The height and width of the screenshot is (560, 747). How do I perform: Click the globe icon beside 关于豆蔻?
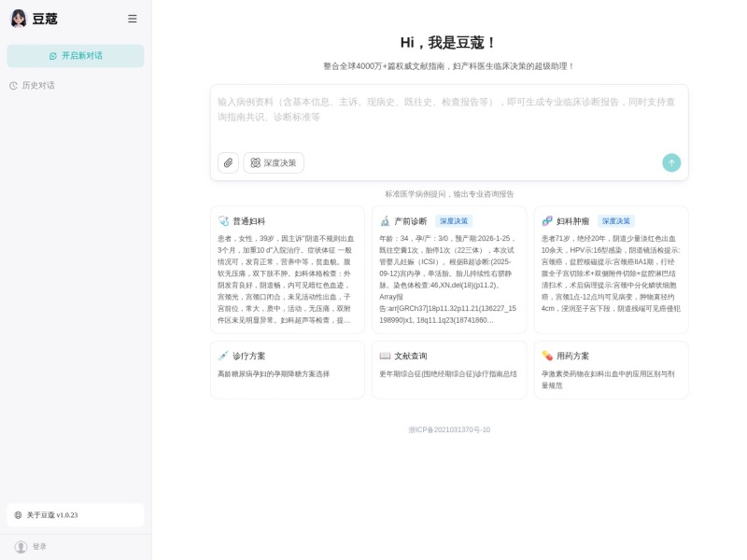coord(18,515)
